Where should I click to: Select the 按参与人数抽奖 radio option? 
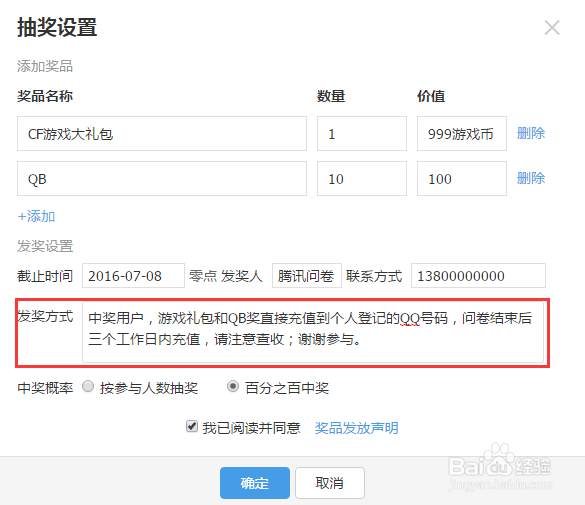click(x=88, y=386)
